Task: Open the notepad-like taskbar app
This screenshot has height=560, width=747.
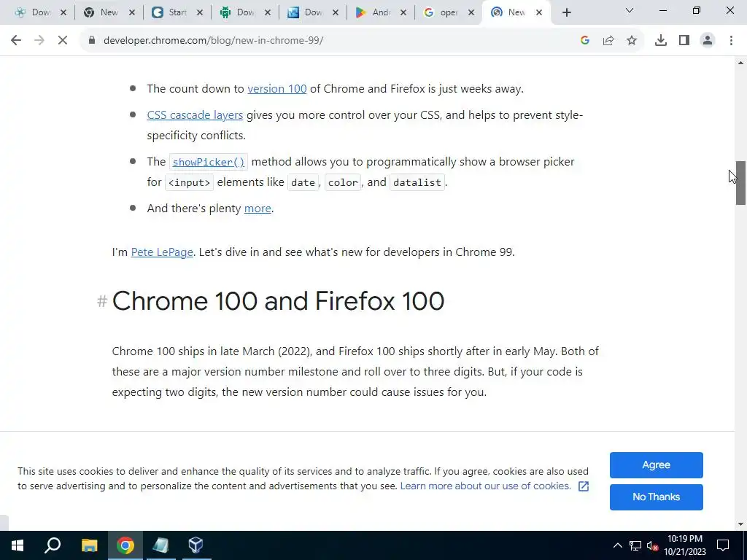Action: tap(160, 545)
